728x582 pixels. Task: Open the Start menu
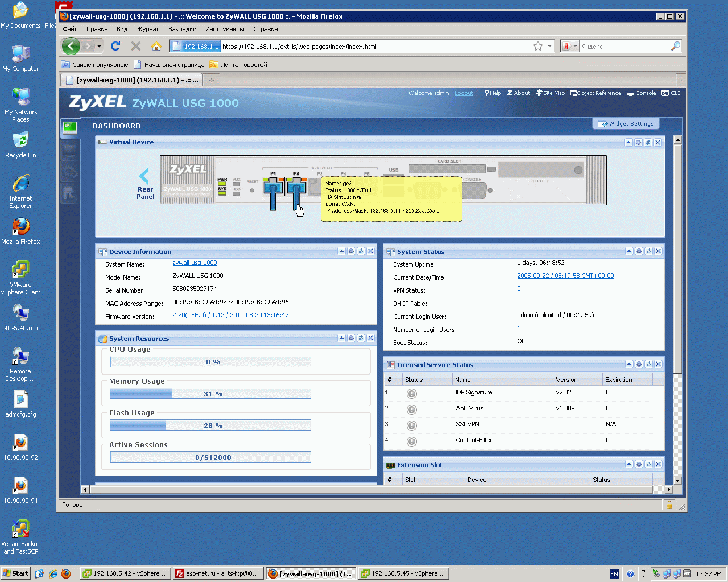coord(15,573)
